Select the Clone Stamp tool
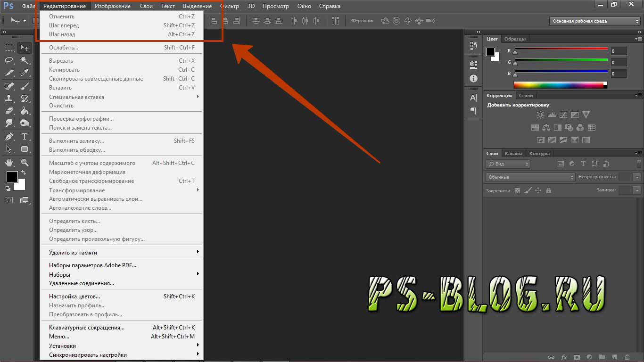The image size is (644, 362). coord(9,99)
